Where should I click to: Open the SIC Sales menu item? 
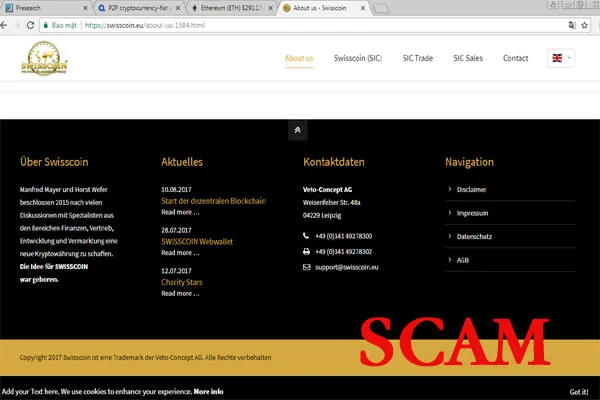pyautogui.click(x=468, y=58)
